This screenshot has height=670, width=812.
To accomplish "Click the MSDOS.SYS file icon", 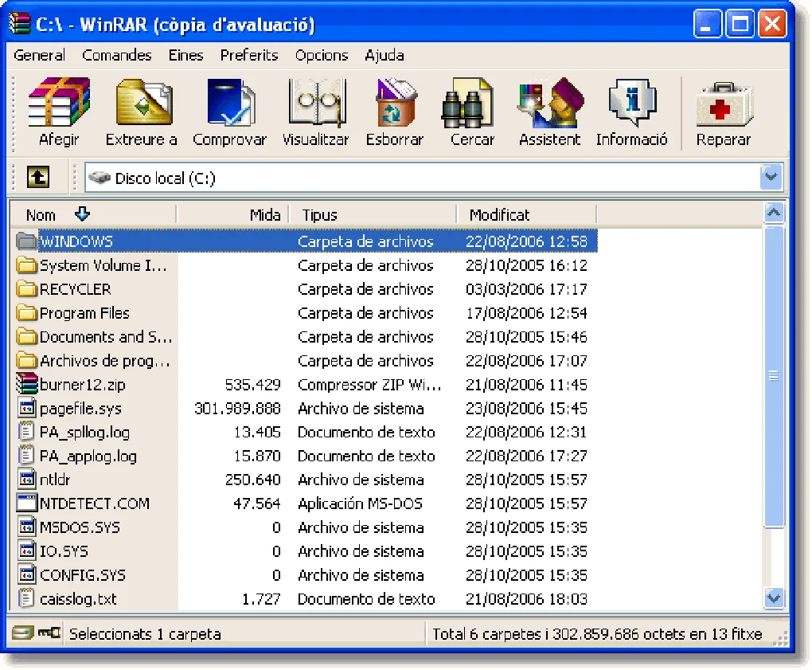I will click(27, 527).
